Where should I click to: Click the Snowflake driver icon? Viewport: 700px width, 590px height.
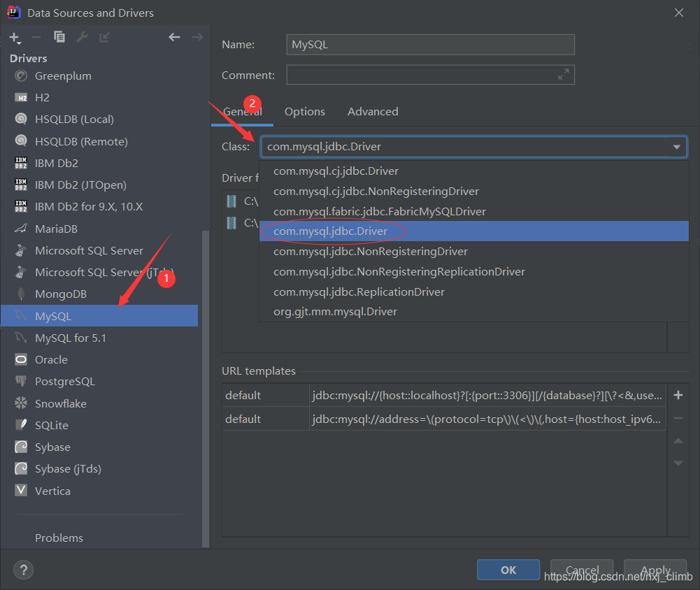(21, 403)
